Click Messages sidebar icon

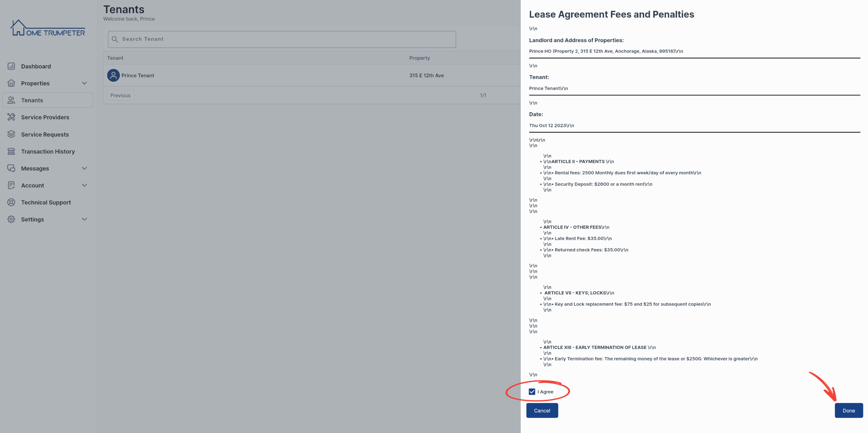[x=11, y=168]
